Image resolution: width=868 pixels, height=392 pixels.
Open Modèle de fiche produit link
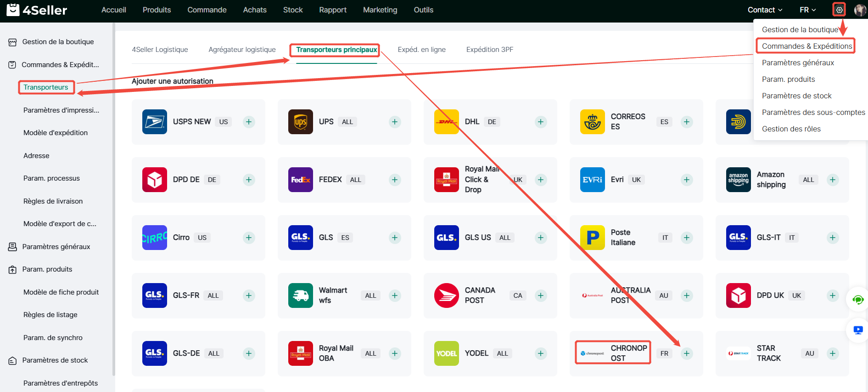(61, 292)
